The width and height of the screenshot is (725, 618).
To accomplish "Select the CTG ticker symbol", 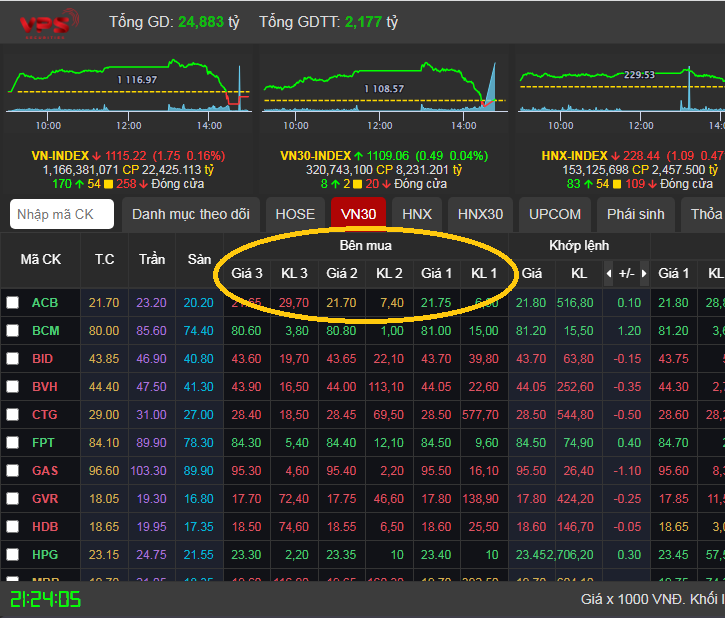I will [x=45, y=415].
